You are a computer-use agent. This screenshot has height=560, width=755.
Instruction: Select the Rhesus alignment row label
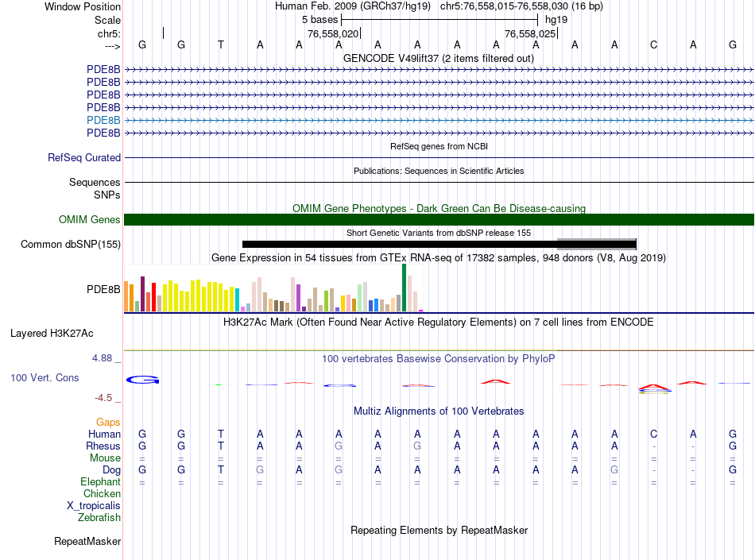tap(103, 446)
